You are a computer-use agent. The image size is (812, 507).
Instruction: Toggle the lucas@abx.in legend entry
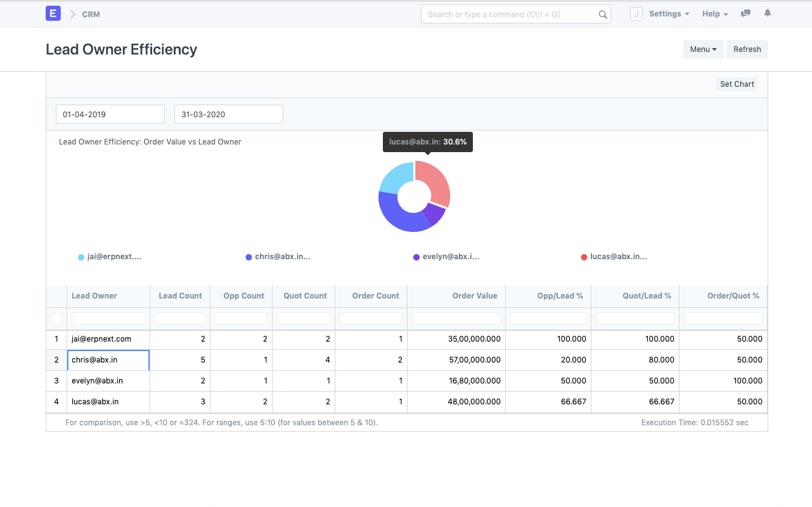click(x=615, y=257)
